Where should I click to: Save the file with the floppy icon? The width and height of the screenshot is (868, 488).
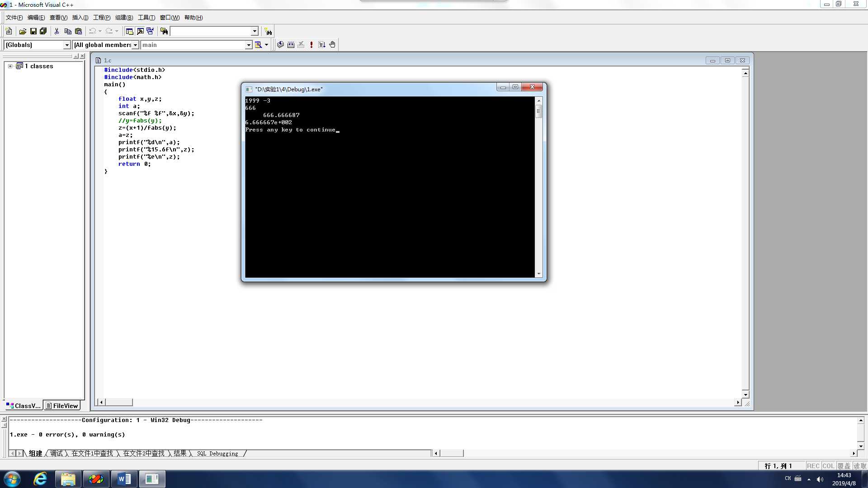pos(33,31)
